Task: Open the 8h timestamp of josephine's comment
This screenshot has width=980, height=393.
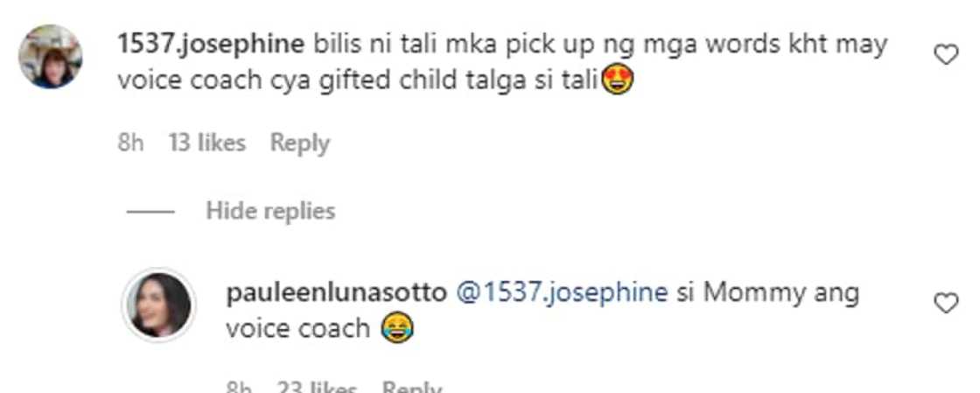Action: (x=130, y=143)
